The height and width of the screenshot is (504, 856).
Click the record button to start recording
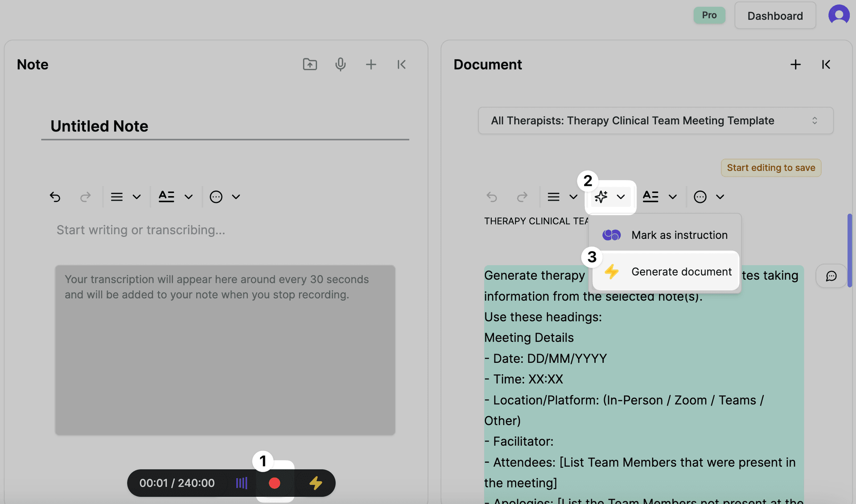pos(274,483)
